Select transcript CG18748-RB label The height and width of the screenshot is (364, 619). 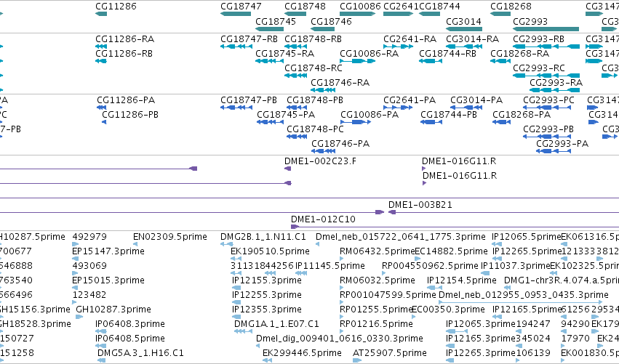tap(313, 39)
